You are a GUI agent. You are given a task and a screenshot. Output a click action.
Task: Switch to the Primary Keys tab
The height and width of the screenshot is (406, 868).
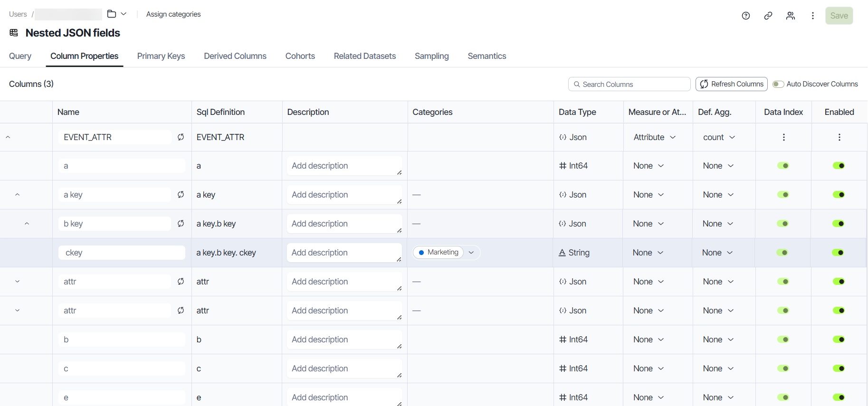[161, 56]
